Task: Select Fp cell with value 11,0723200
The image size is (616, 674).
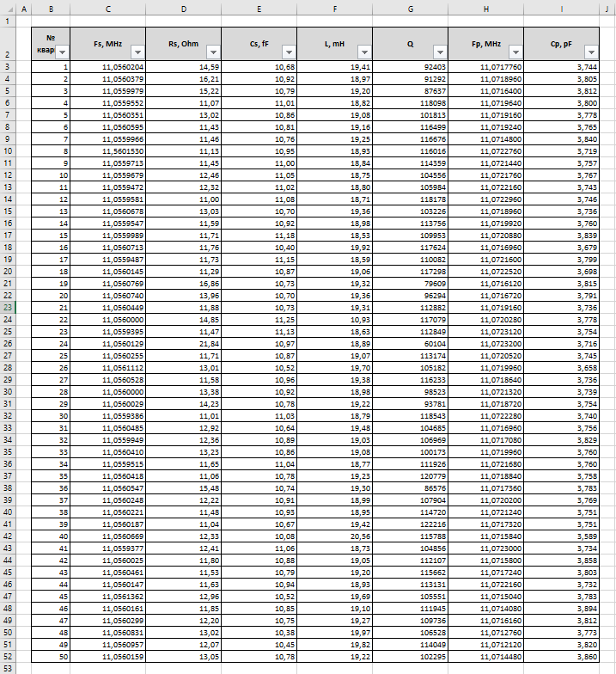Action: tap(486, 344)
